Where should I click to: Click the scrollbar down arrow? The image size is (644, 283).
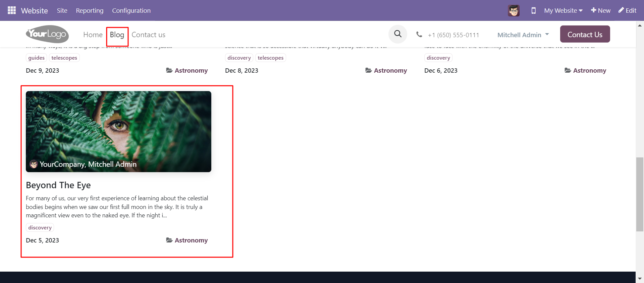[x=640, y=279]
